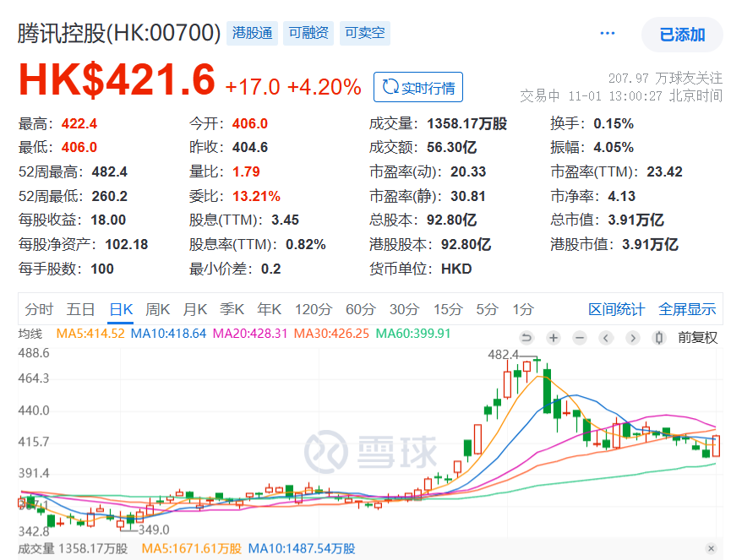Click the 已添加 watchlist button

pos(682,35)
